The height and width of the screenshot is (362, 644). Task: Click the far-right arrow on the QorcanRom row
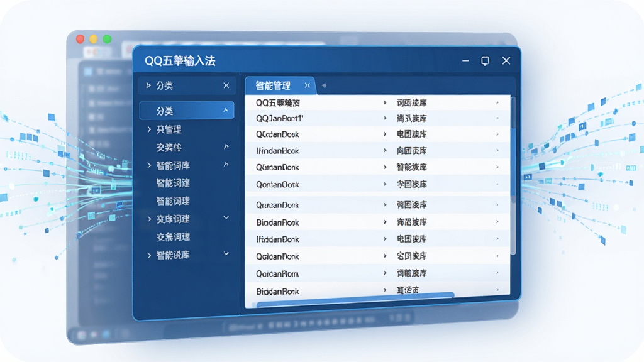click(497, 273)
